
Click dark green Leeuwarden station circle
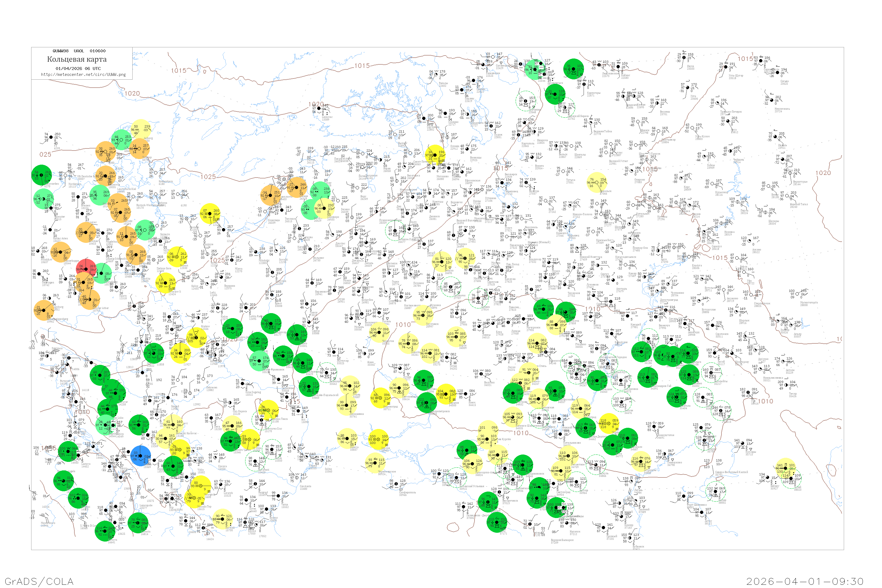(42, 175)
